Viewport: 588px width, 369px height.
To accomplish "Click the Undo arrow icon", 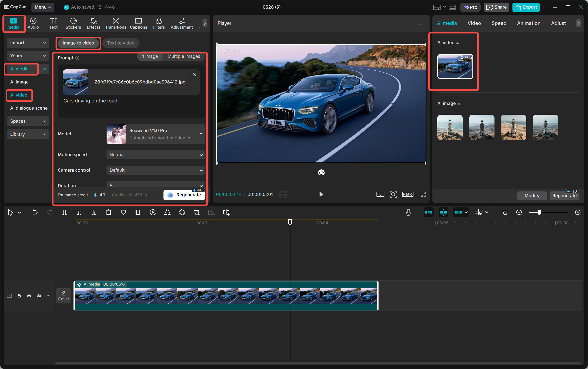I will pyautogui.click(x=35, y=212).
